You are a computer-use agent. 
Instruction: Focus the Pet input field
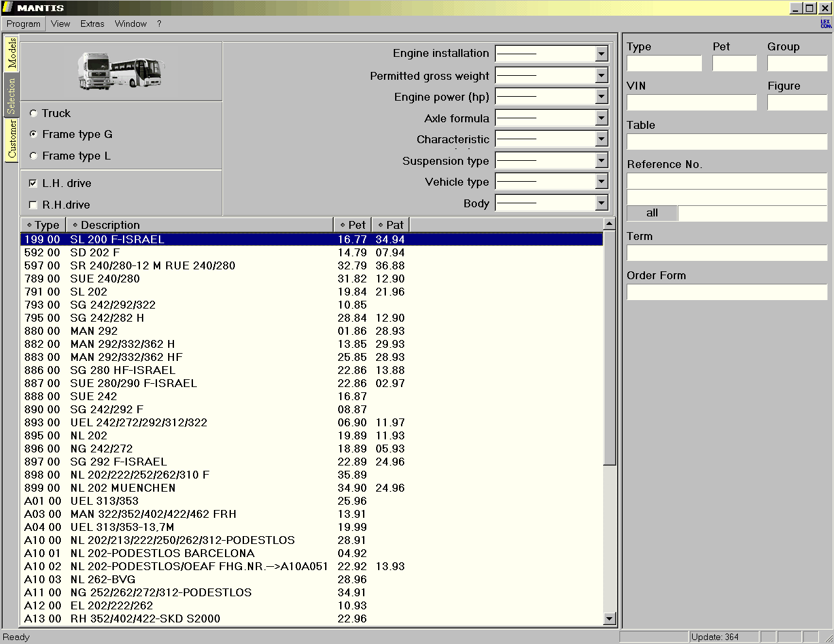[x=735, y=63]
